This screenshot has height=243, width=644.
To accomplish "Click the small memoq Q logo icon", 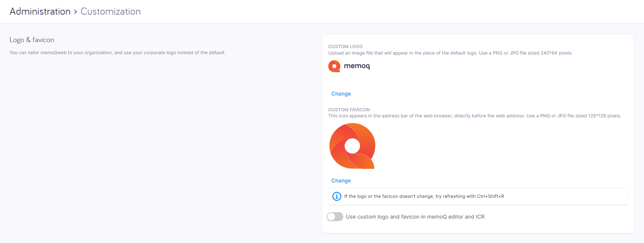I will pos(334,66).
